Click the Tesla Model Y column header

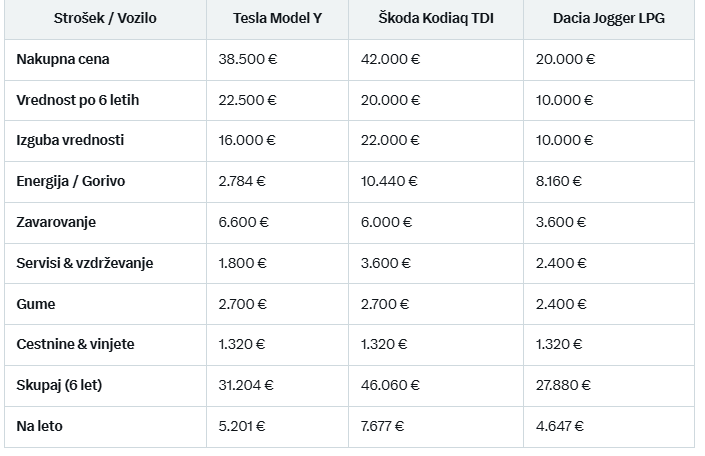[x=277, y=18]
